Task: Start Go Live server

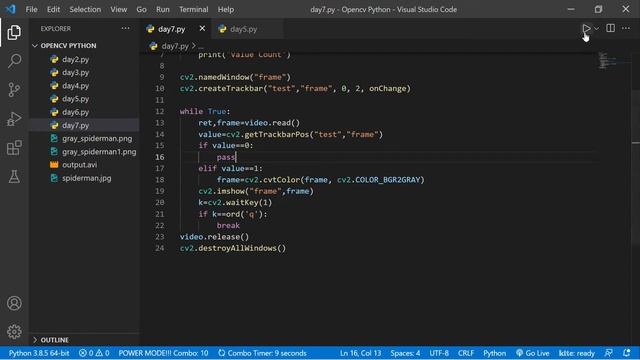Action: tap(532, 353)
